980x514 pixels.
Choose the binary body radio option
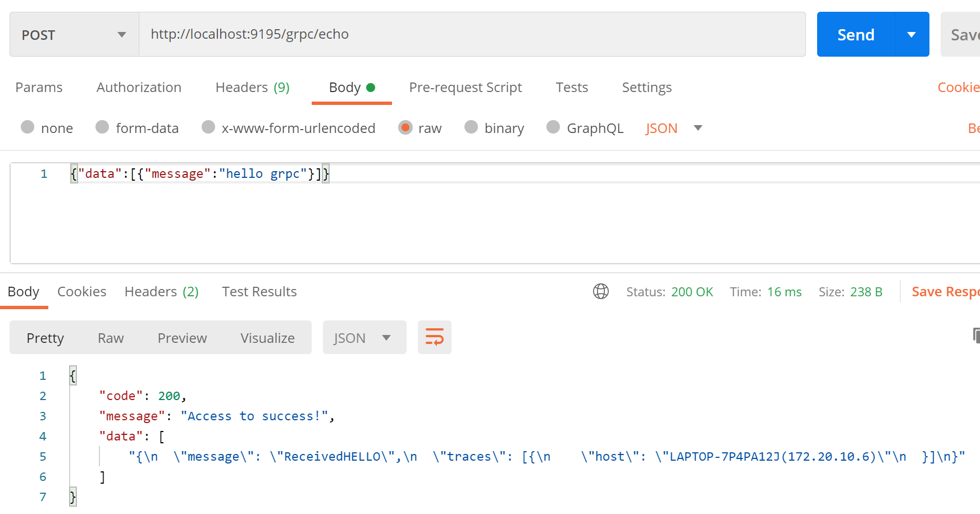point(471,128)
